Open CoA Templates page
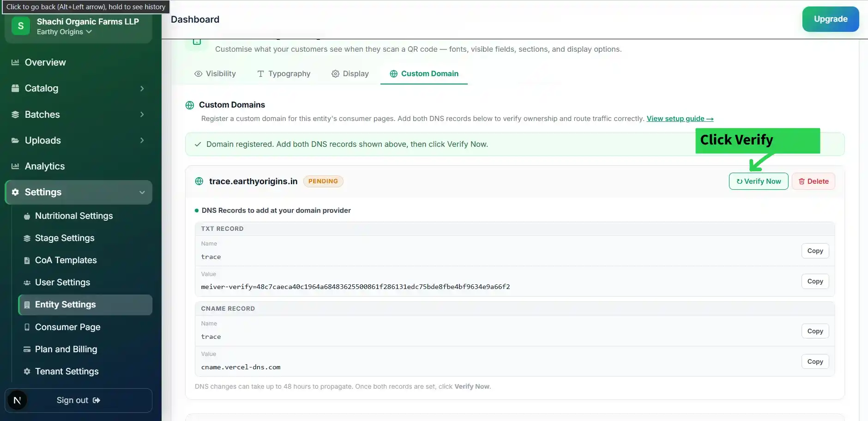The image size is (868, 421). point(85,260)
